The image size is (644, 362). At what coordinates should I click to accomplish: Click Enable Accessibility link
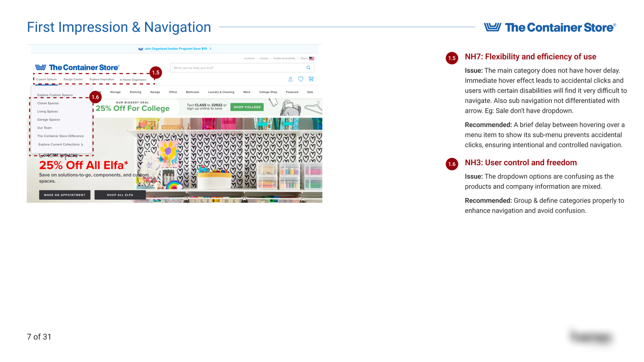[284, 58]
